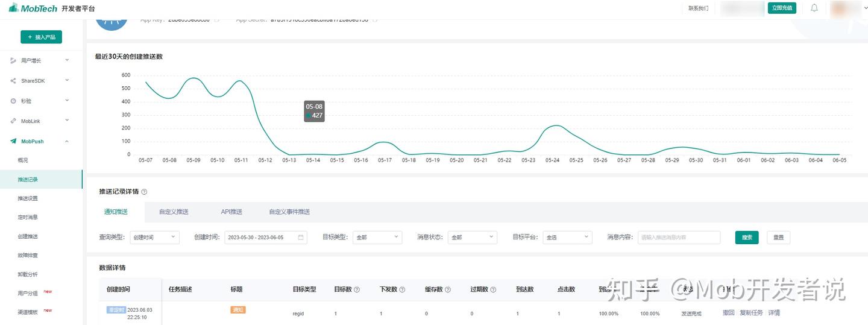The height and width of the screenshot is (325, 868).
Task: Open 用户分组 in the sidebar
Action: point(28,293)
